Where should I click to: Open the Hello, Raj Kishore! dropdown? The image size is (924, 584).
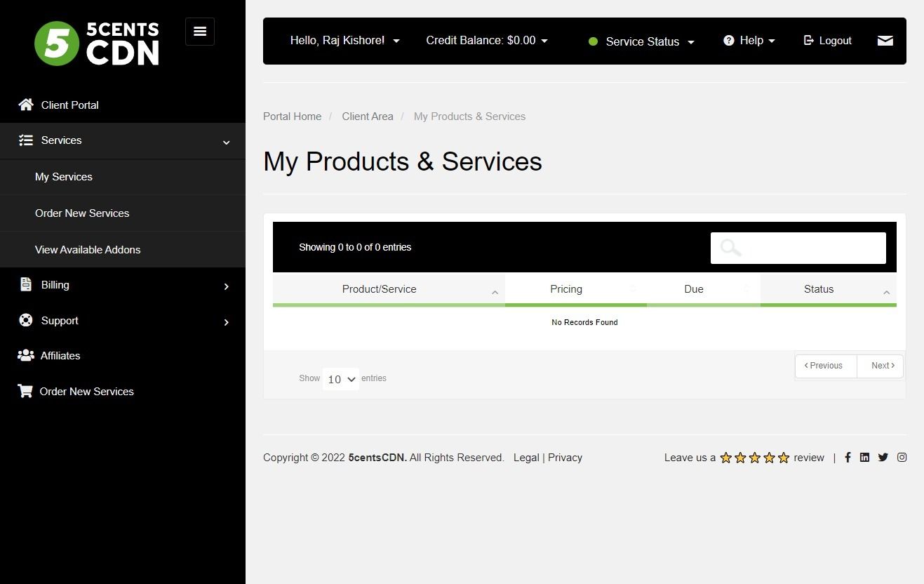click(x=344, y=41)
